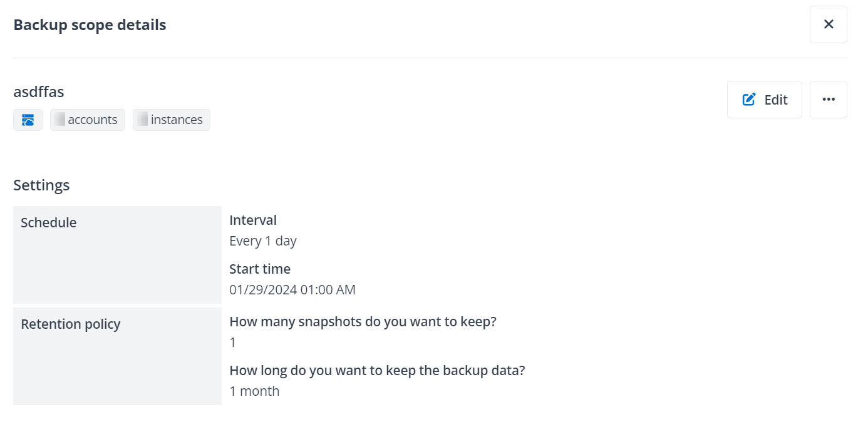Select the accounts tag

pyautogui.click(x=88, y=120)
